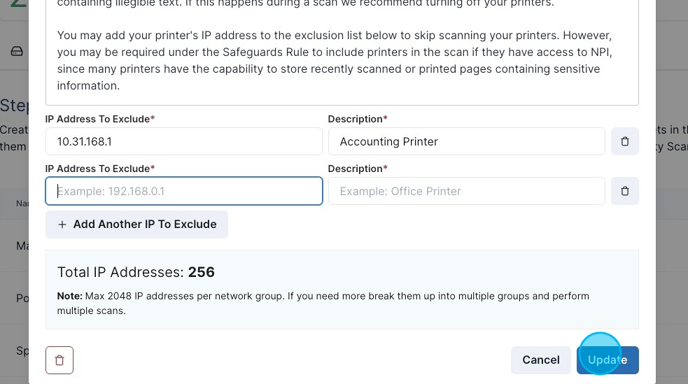Click the Update button
688x384 pixels.
(608, 360)
